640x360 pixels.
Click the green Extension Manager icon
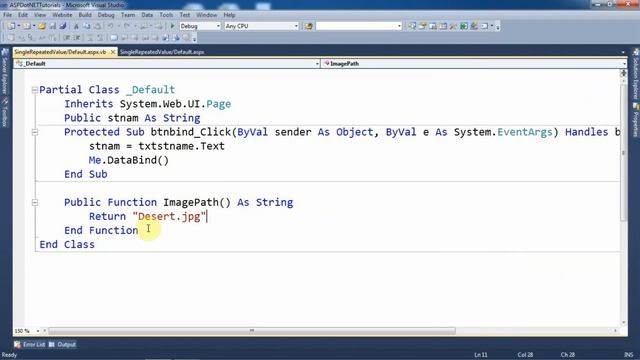pos(464,26)
